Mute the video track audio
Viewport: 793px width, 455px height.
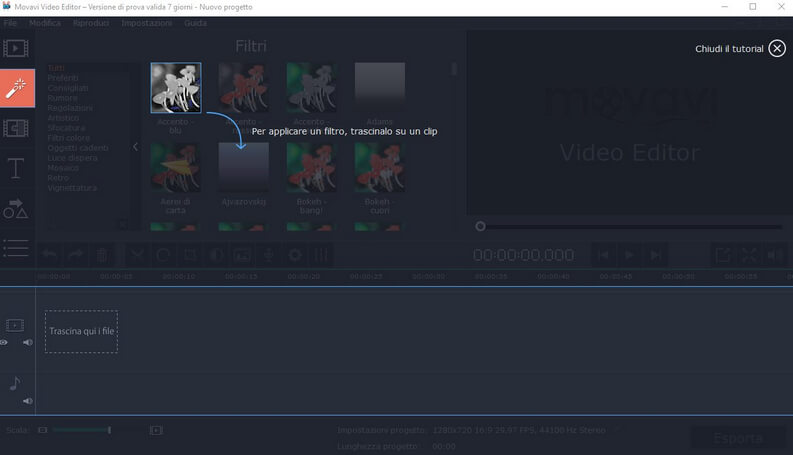point(27,342)
